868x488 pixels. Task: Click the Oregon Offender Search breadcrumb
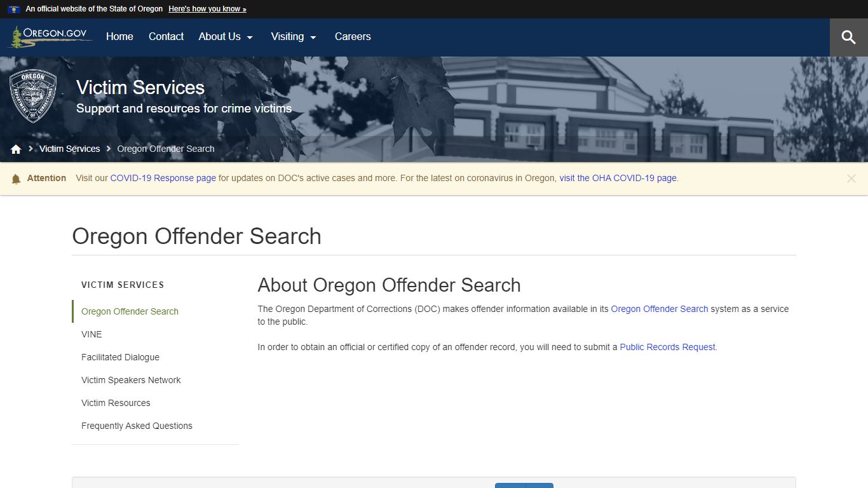165,148
